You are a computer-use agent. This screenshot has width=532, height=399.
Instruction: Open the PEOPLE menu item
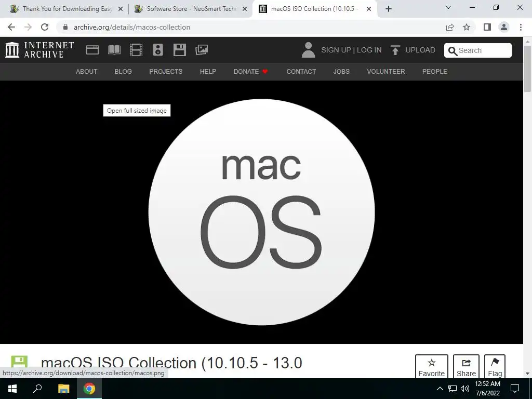coord(435,72)
